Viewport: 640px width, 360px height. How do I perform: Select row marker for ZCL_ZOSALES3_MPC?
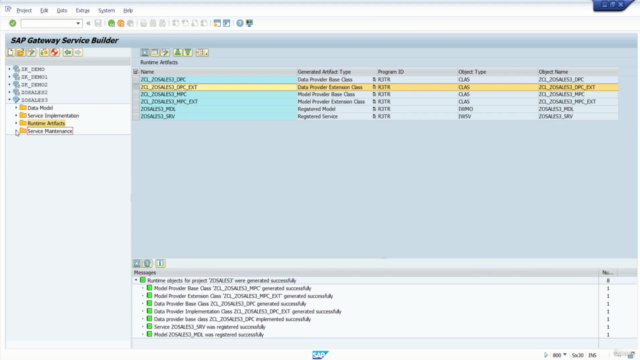[136, 94]
